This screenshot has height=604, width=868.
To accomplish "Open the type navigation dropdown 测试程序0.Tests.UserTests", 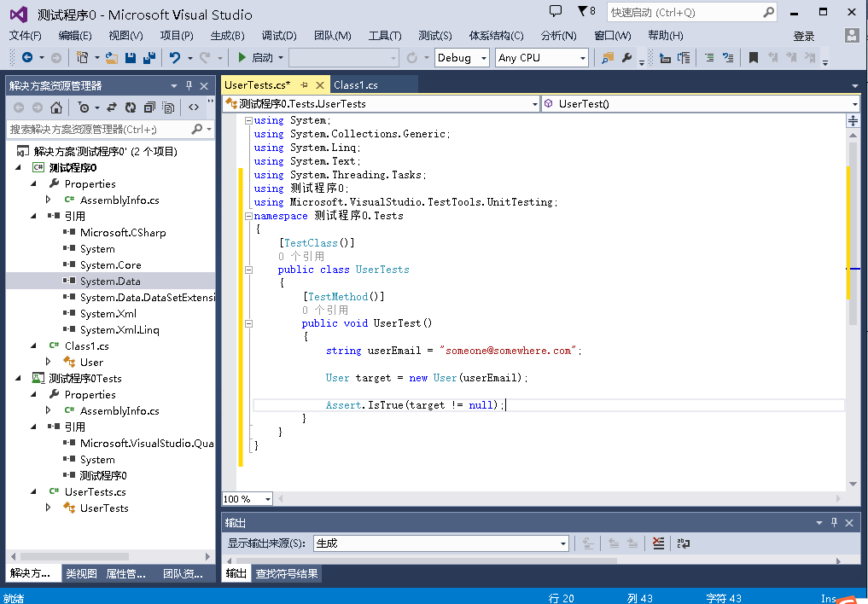I will 381,104.
